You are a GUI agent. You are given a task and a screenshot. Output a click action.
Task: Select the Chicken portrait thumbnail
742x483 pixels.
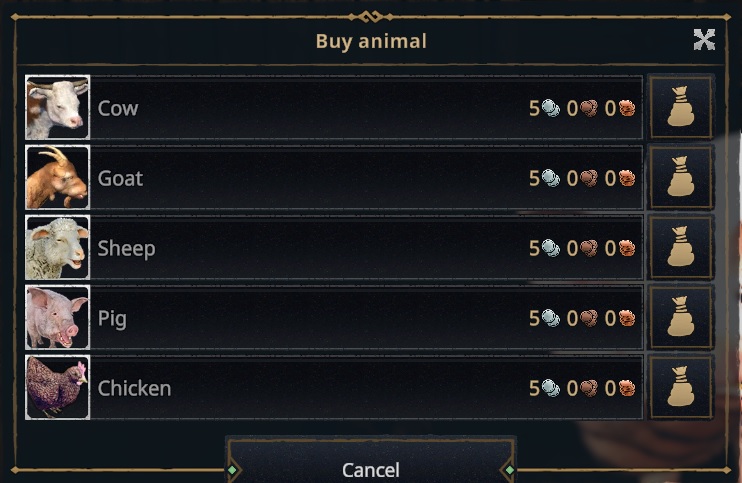tap(57, 387)
